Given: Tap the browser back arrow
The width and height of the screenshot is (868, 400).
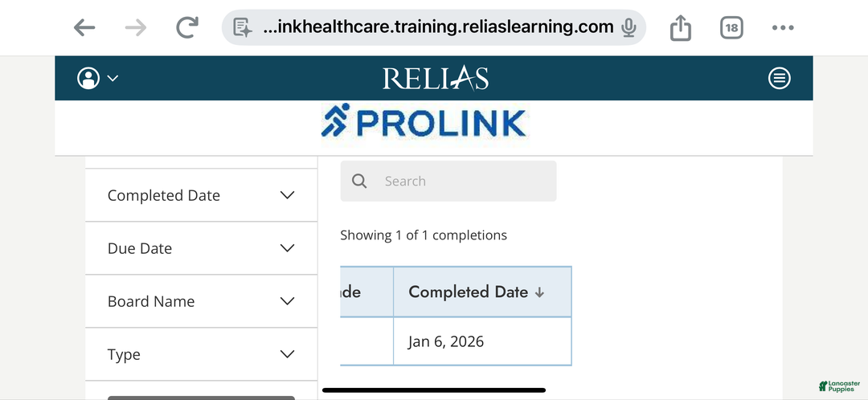Looking at the screenshot, I should [84, 28].
